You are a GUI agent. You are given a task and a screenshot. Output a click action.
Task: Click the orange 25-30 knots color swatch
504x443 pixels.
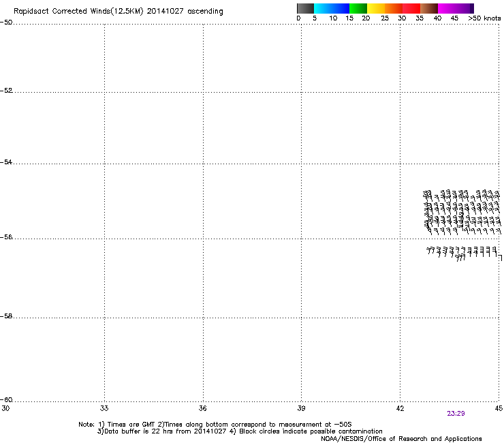pyautogui.click(x=394, y=8)
